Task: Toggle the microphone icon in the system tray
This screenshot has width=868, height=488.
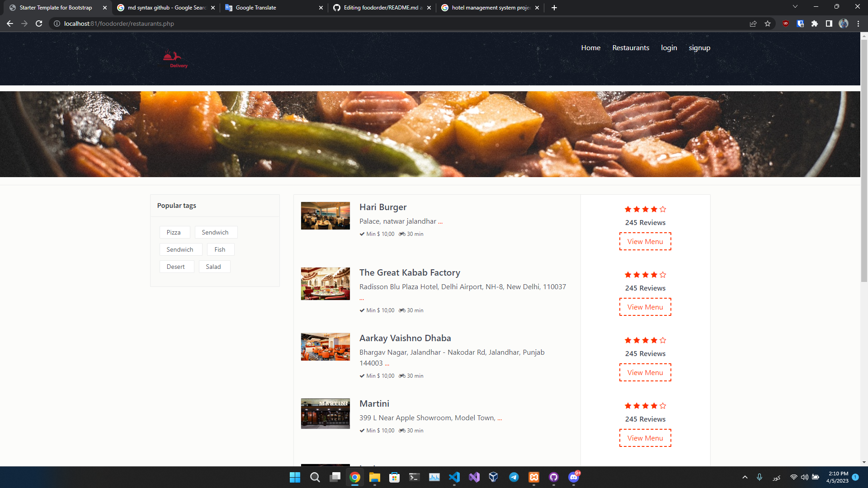Action: click(x=759, y=477)
